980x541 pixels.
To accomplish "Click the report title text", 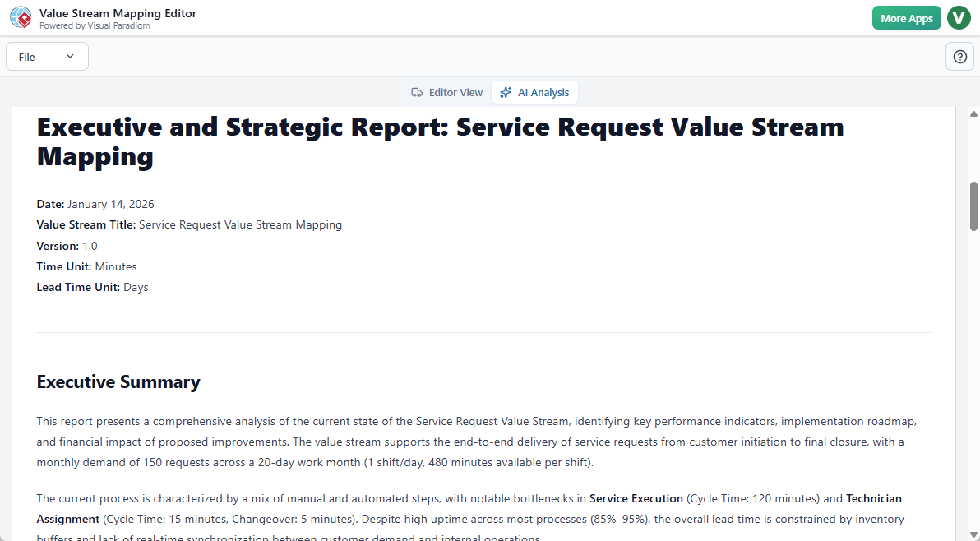I will pos(440,141).
